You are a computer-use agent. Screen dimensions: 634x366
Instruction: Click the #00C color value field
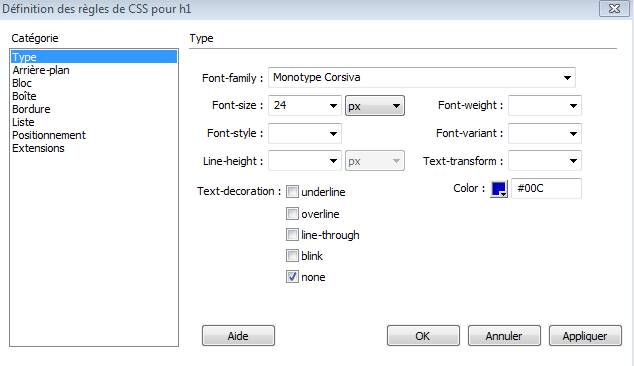tap(546, 188)
